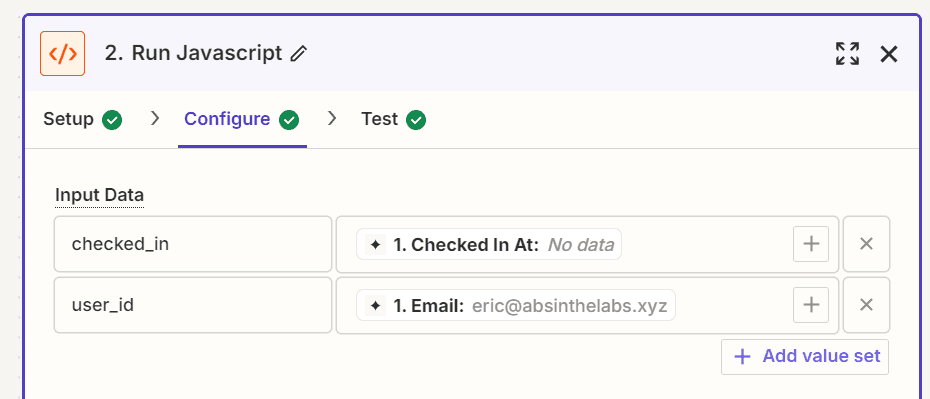Close the Run Javascript panel

point(889,54)
